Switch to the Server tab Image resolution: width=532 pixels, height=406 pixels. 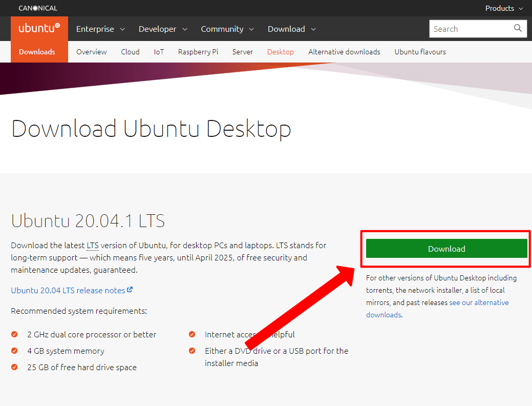tap(243, 52)
